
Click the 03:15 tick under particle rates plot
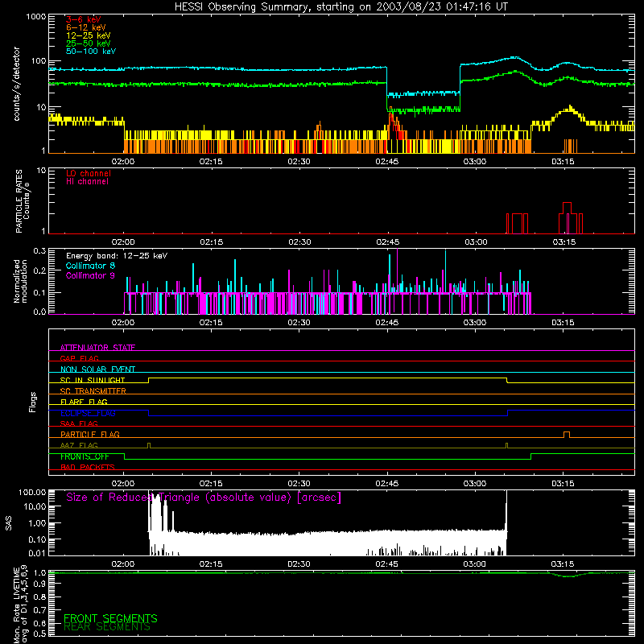coord(564,242)
